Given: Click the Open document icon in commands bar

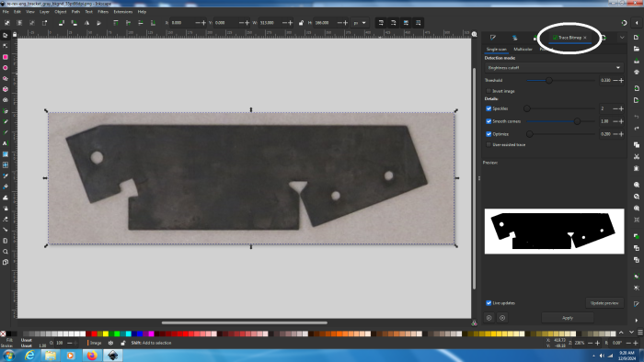Looking at the screenshot, I should [637, 49].
